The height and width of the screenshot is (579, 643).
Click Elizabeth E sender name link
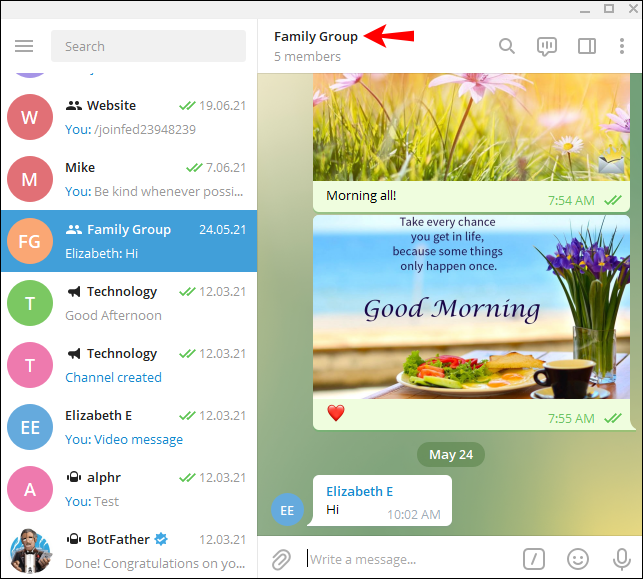[x=359, y=491]
